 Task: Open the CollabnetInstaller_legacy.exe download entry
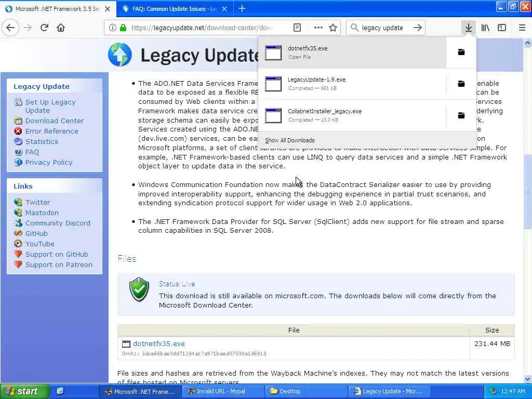point(352,115)
